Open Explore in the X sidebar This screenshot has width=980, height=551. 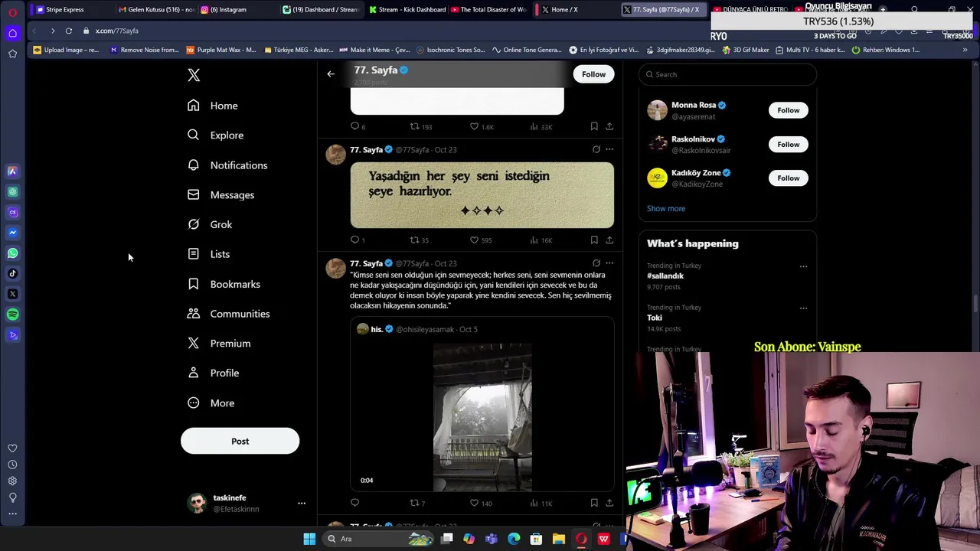pos(216,135)
